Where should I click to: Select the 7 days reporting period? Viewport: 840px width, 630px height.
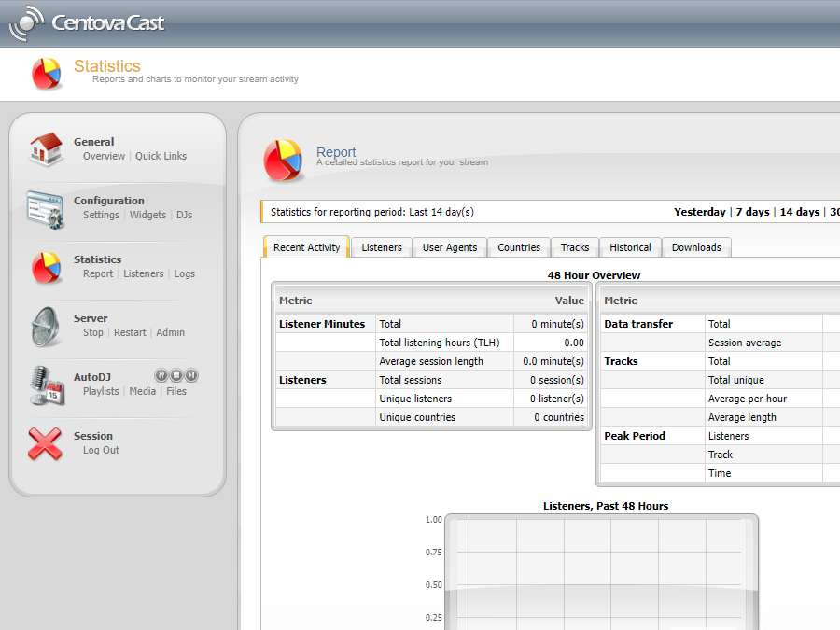tap(752, 212)
